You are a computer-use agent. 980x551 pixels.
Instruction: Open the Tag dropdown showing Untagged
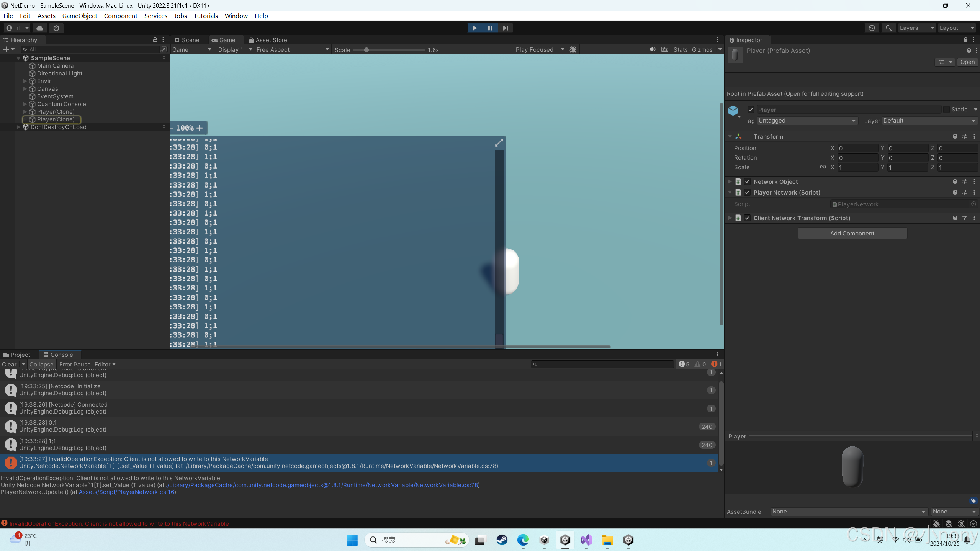pos(806,120)
